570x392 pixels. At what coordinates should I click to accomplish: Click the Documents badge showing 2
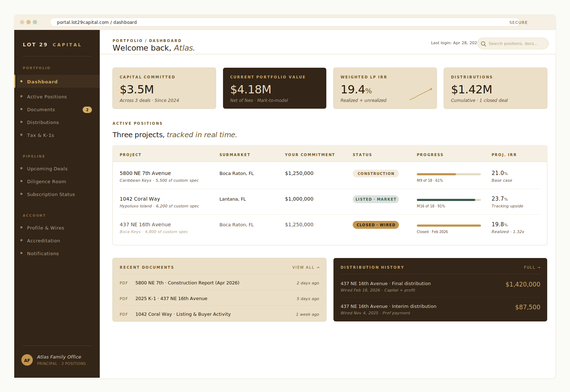[87, 110]
